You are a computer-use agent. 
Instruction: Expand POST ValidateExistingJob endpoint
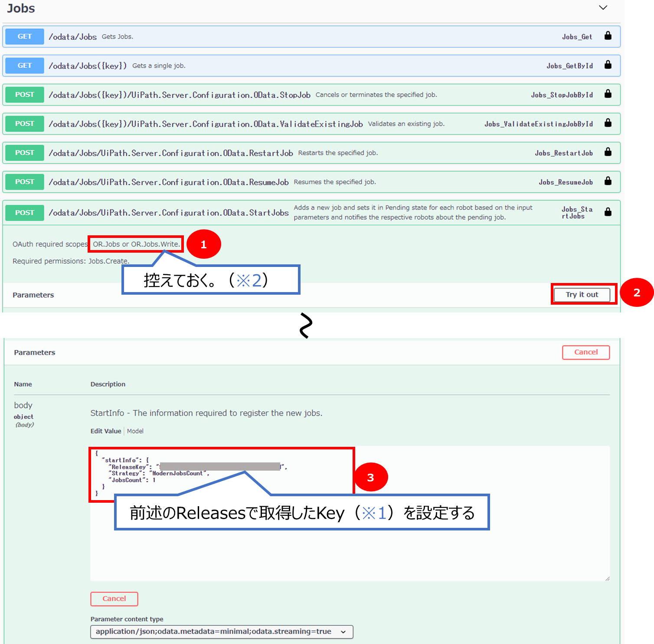(311, 124)
